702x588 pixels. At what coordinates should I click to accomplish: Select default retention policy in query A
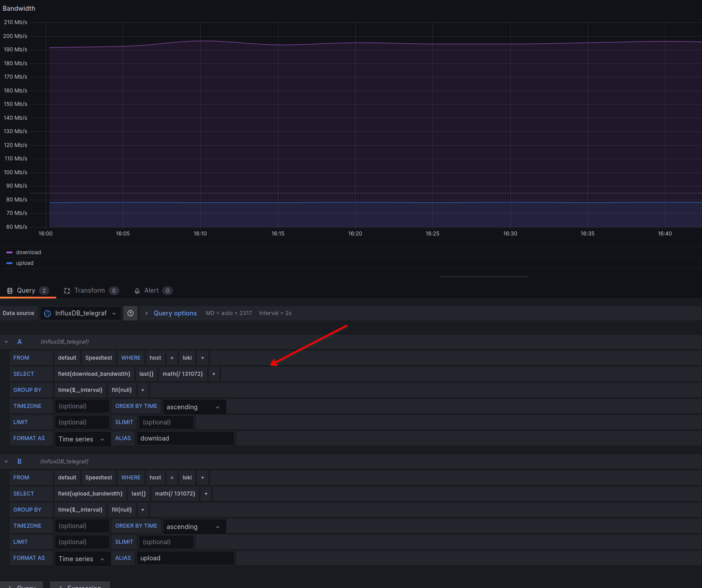(x=67, y=358)
